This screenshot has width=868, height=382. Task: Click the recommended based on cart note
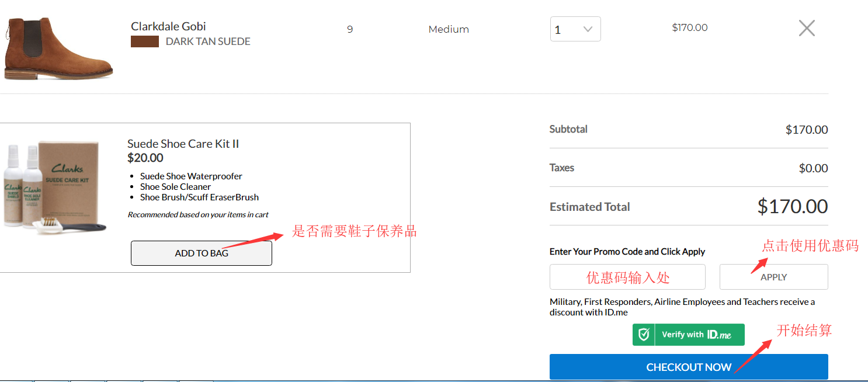click(198, 214)
